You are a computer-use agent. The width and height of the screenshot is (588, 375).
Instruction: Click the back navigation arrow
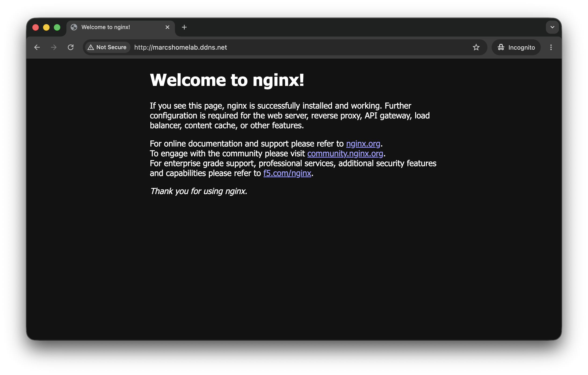[37, 47]
